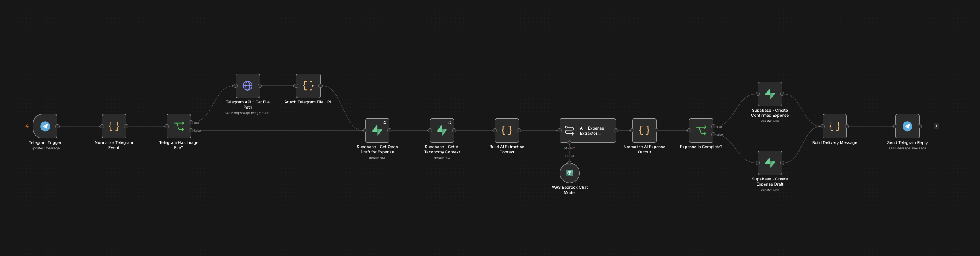The image size is (980, 256).
Task: Select the Attach Telegram File URL node
Action: point(308,86)
